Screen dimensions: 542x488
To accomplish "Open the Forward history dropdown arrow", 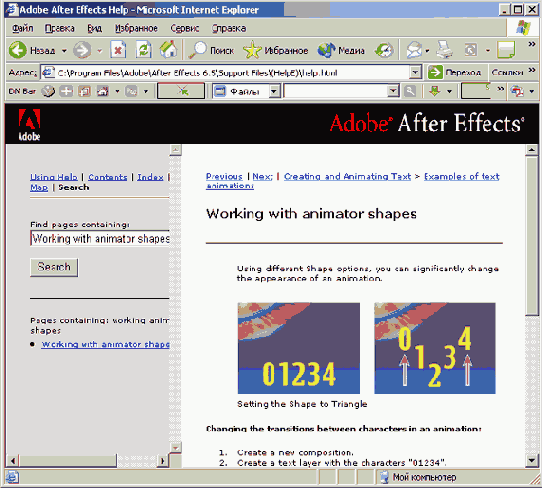I will (x=100, y=51).
